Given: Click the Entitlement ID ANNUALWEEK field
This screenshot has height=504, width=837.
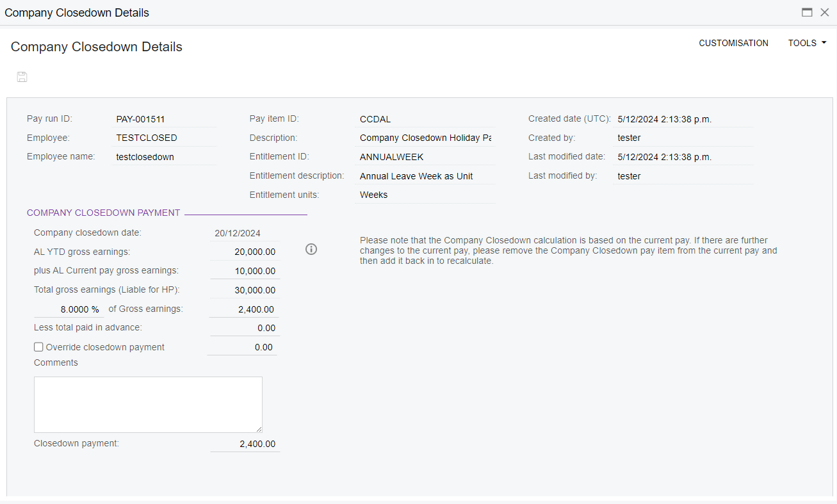Looking at the screenshot, I should (425, 157).
